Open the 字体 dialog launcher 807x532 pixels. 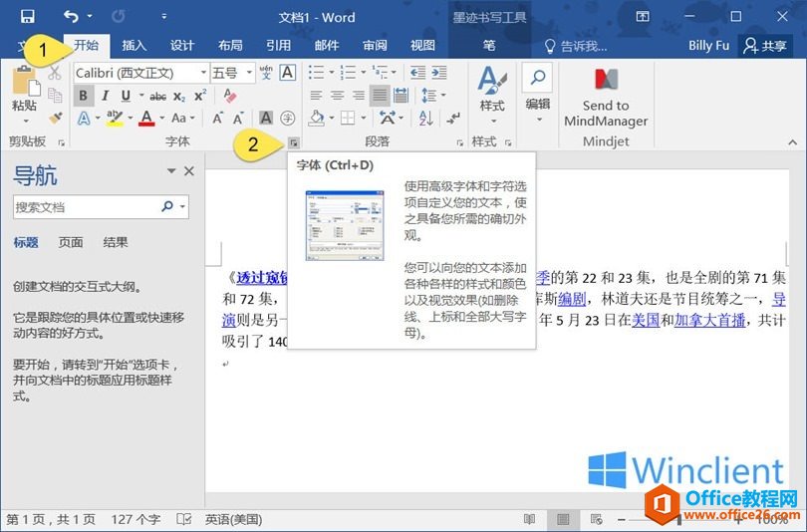(293, 142)
